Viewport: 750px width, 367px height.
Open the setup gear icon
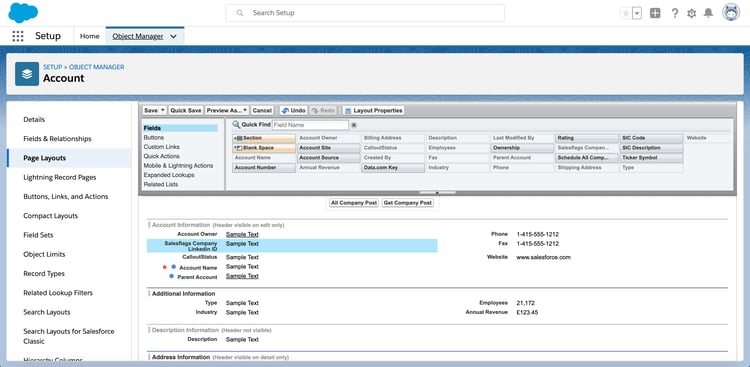click(691, 13)
